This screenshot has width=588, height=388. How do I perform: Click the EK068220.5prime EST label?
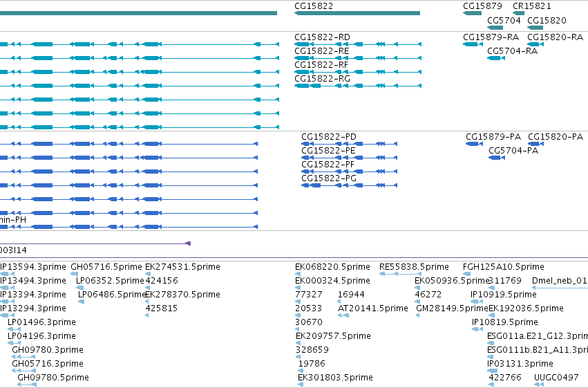coord(332,267)
